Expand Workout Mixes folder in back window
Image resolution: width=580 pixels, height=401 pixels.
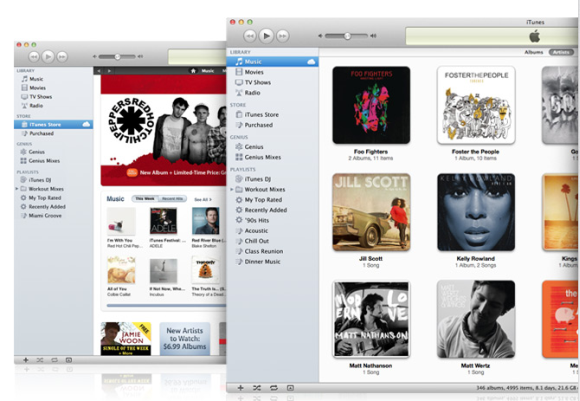click(x=17, y=189)
